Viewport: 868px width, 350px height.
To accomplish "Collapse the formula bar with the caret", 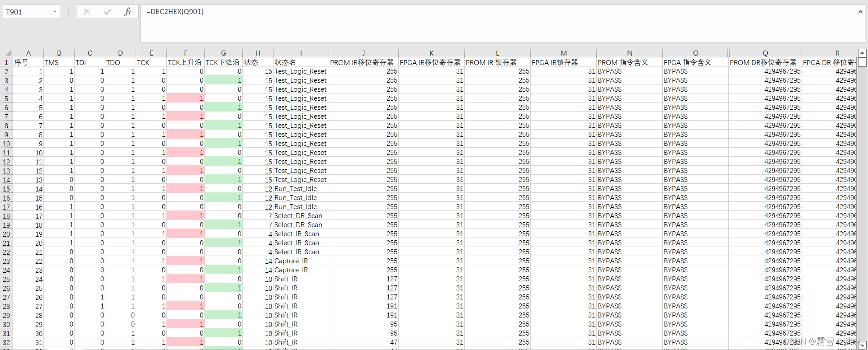I will [x=860, y=12].
